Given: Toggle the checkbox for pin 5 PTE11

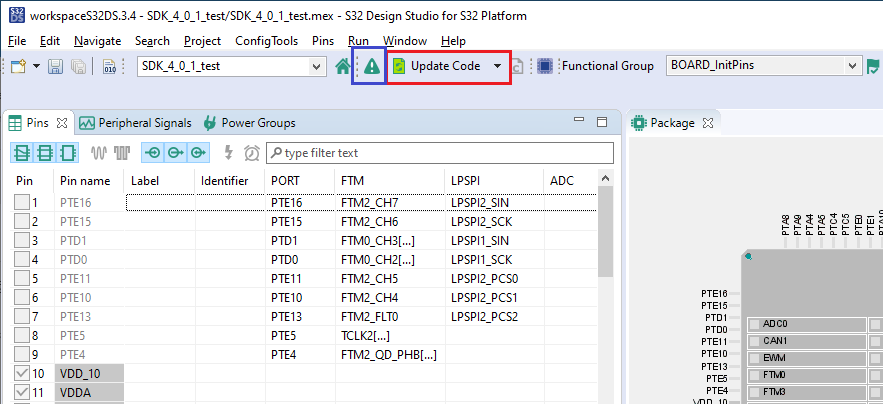Looking at the screenshot, I should (x=22, y=278).
